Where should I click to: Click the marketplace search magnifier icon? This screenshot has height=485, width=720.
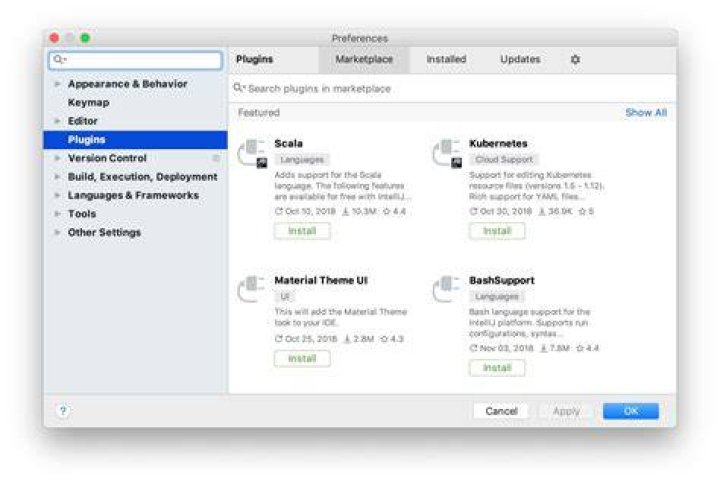pyautogui.click(x=238, y=88)
